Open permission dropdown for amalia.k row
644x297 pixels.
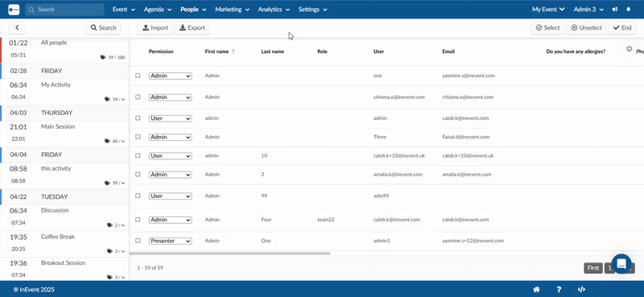click(170, 175)
